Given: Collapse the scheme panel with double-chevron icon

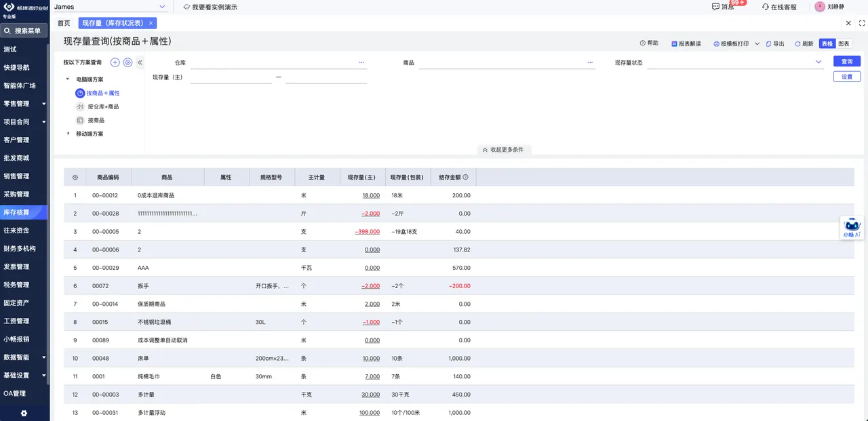Looking at the screenshot, I should (140, 62).
